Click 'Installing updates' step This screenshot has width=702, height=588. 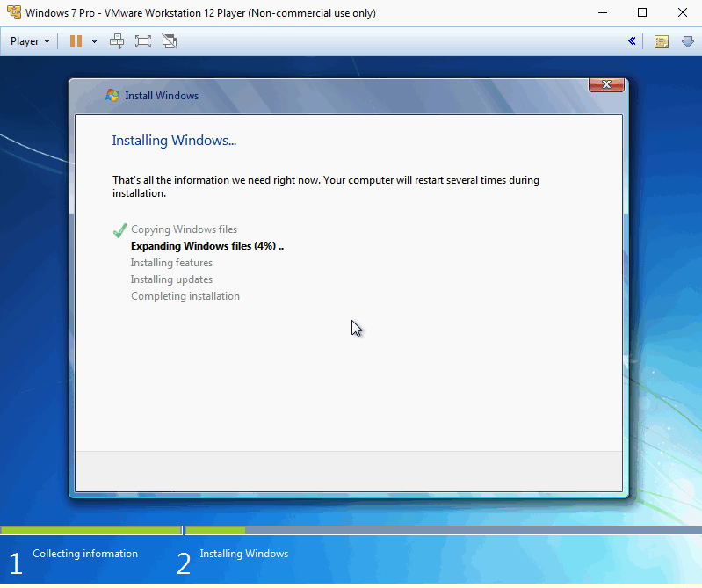[171, 279]
